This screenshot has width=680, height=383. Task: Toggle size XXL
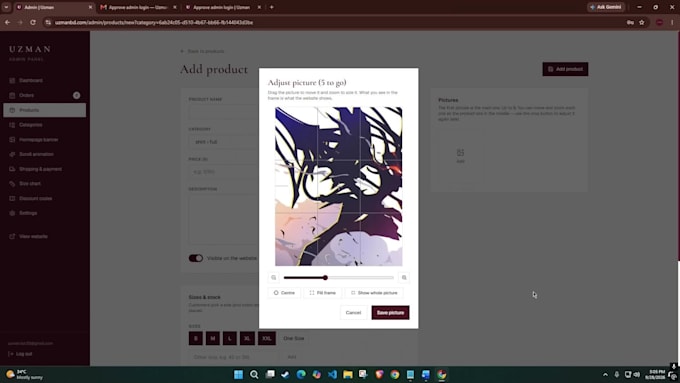267,338
